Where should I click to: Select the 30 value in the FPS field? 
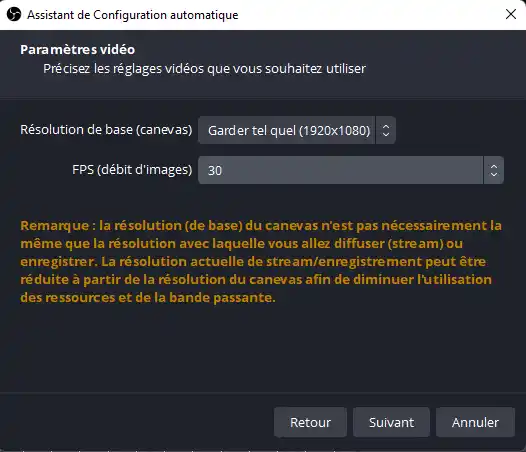[x=215, y=170]
